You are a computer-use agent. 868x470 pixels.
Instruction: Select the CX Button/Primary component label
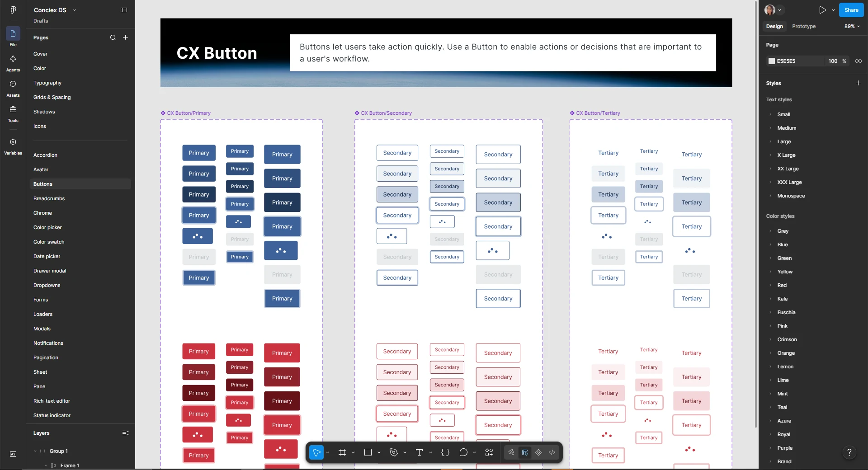pyautogui.click(x=189, y=113)
